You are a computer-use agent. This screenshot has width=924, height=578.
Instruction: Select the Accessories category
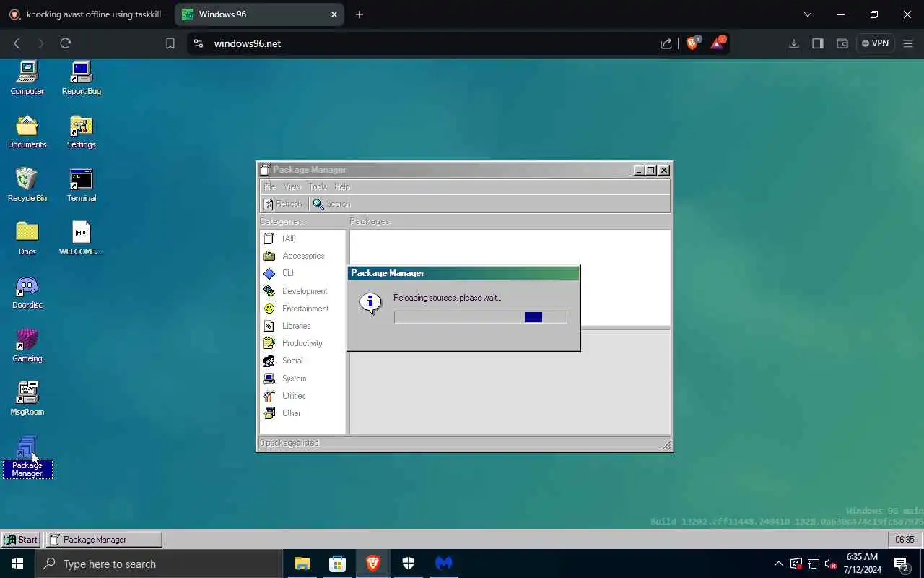(x=302, y=256)
